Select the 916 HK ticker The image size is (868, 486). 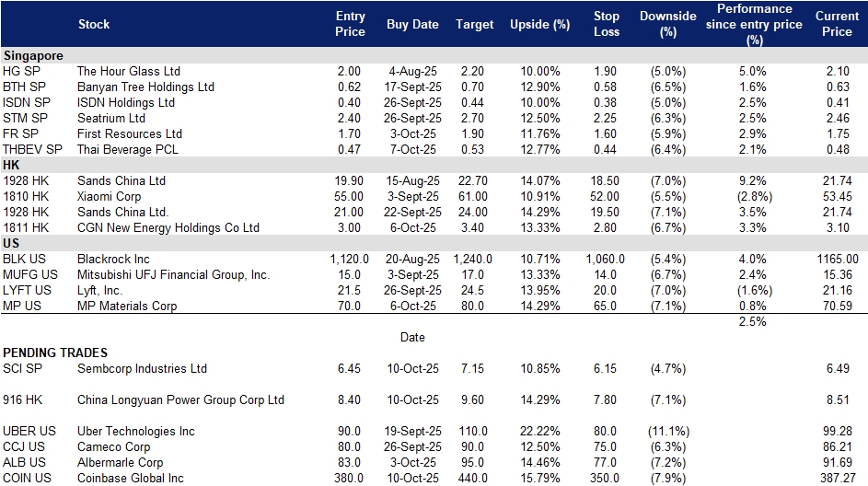[x=23, y=399]
